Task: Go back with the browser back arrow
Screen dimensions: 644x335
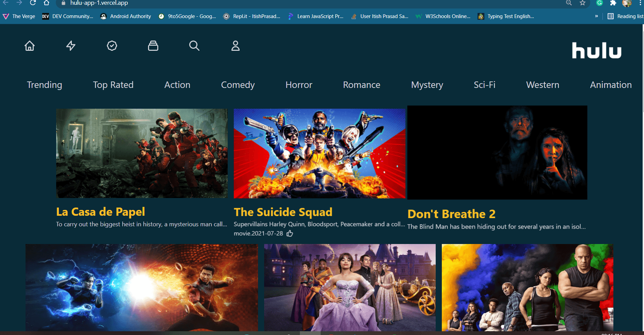Action: click(5, 3)
